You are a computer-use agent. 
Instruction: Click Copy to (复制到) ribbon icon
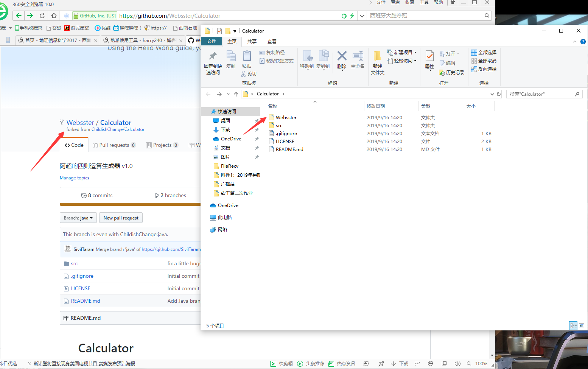point(323,59)
